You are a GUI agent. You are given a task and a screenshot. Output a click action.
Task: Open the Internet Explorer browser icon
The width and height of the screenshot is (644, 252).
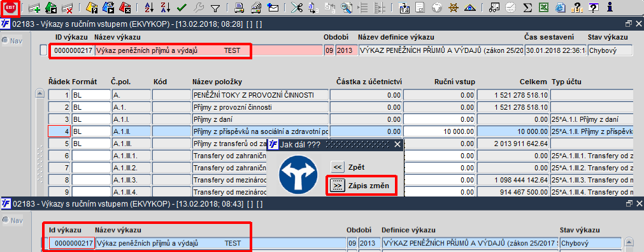click(x=560, y=8)
